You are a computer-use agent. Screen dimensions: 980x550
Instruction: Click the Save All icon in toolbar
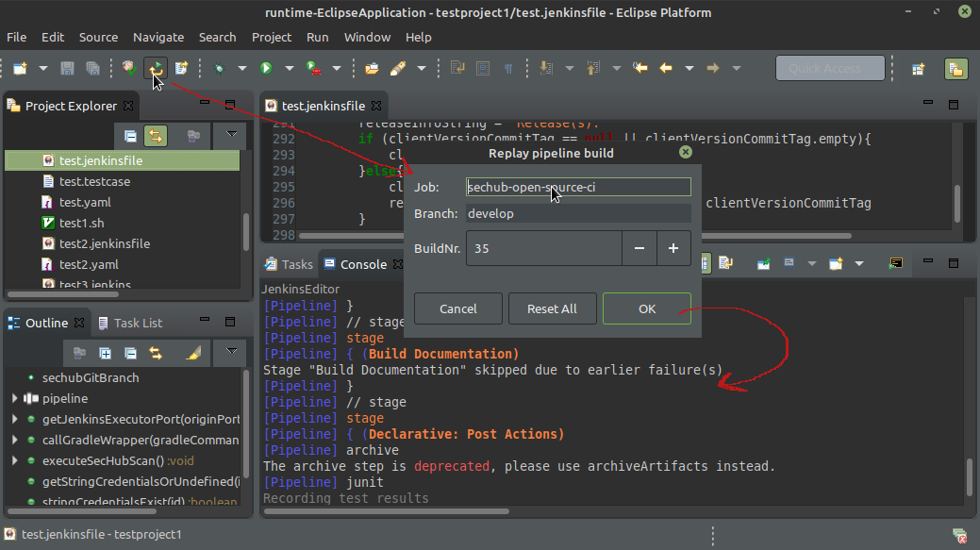(92, 68)
